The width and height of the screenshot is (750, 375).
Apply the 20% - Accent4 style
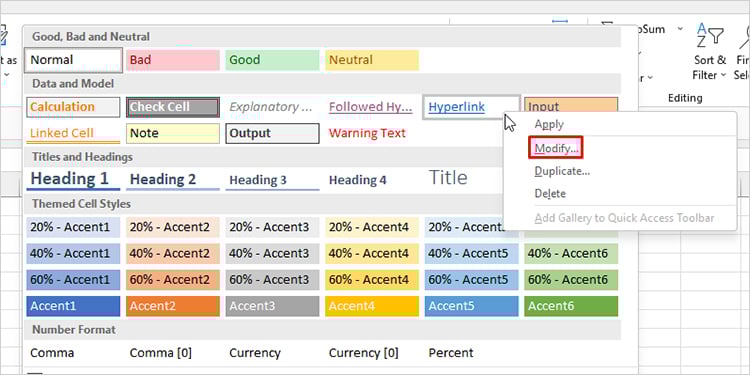pyautogui.click(x=372, y=227)
